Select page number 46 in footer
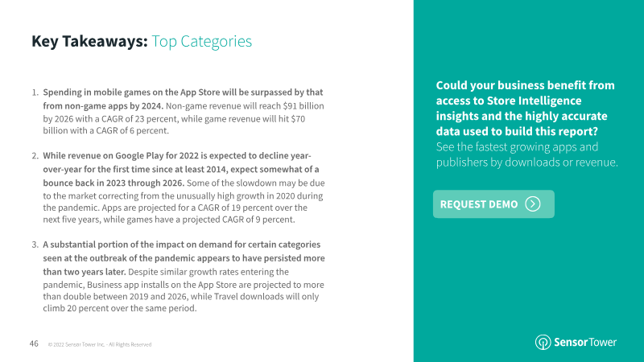The width and height of the screenshot is (644, 362). [34, 343]
